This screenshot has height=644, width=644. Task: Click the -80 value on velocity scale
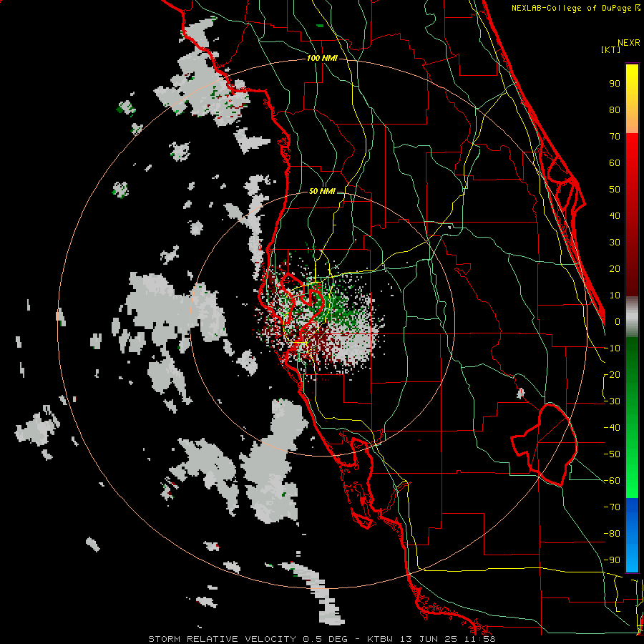(x=612, y=534)
